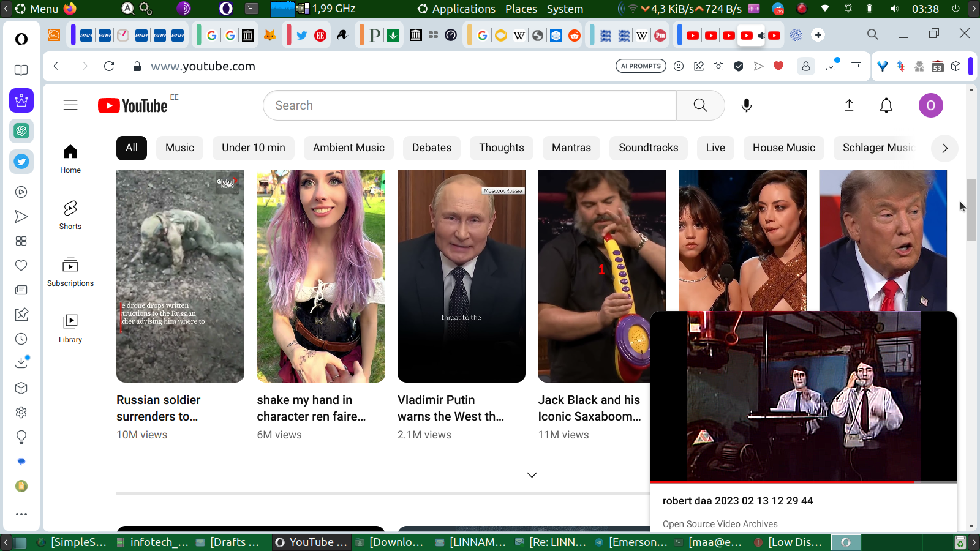Screen dimensions: 980x551
Task: Open "Vladimir Putin warns the West" title
Action: click(451, 408)
